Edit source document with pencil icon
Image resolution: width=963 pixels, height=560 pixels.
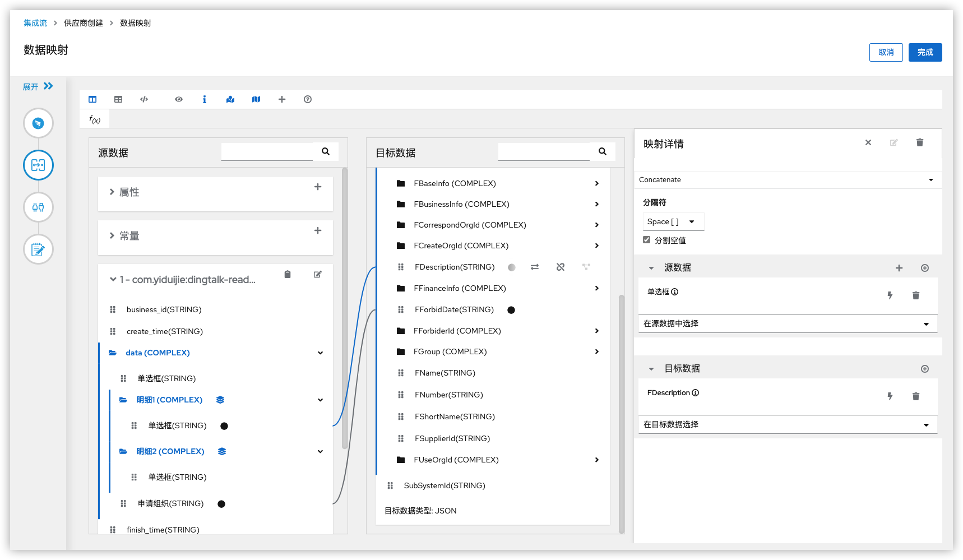(318, 274)
